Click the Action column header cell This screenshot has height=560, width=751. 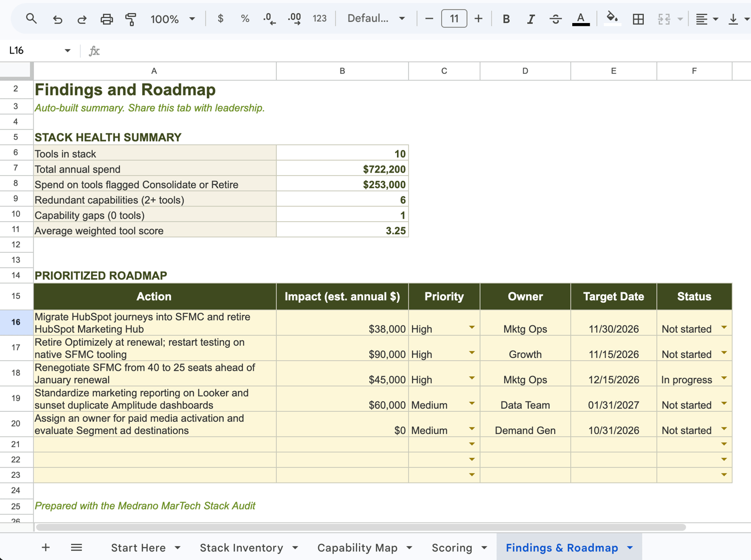click(x=154, y=297)
